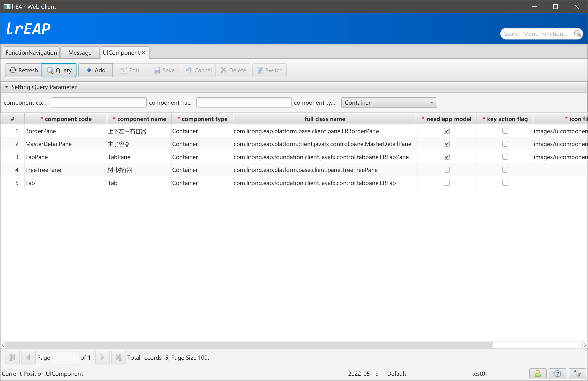Sort by component name column header

139,119
